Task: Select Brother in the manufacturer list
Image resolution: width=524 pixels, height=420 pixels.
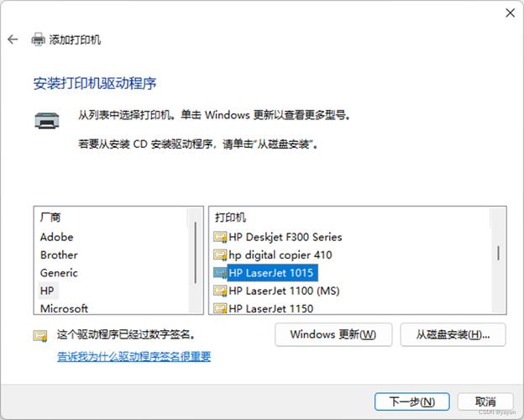Action: (x=59, y=255)
